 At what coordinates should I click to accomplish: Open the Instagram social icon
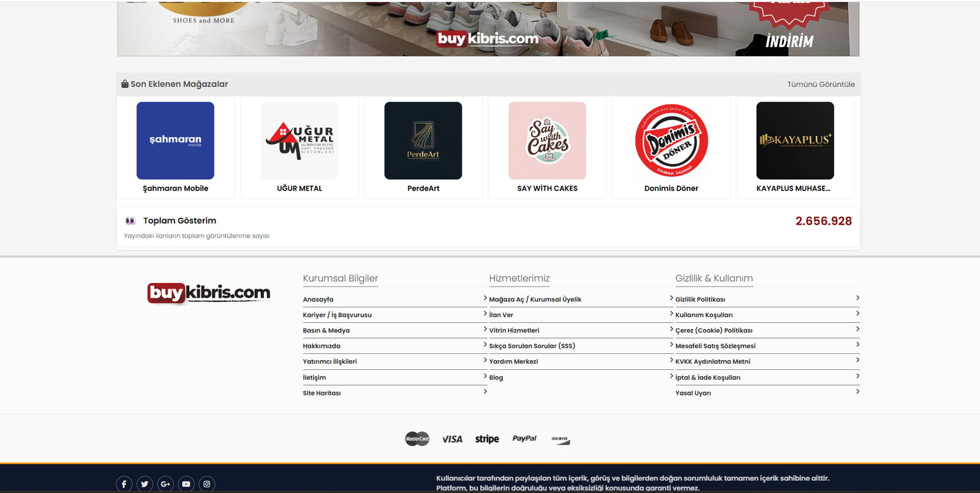(x=207, y=484)
